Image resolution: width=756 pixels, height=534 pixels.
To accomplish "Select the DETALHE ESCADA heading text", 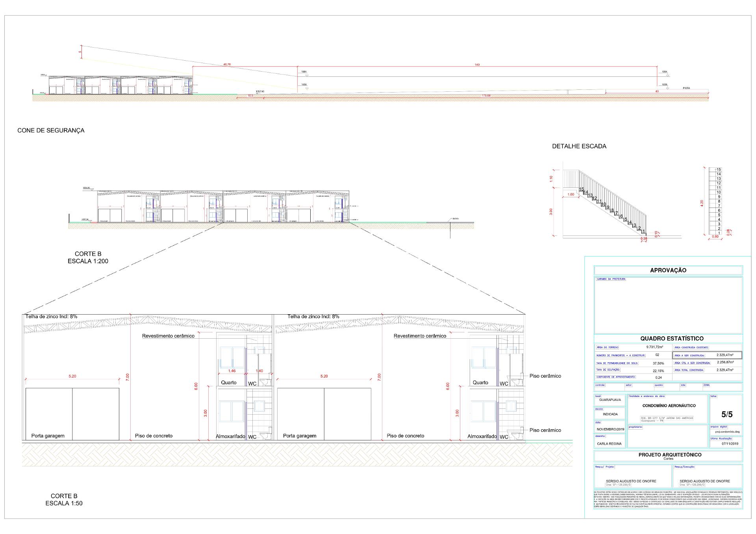I will point(579,146).
